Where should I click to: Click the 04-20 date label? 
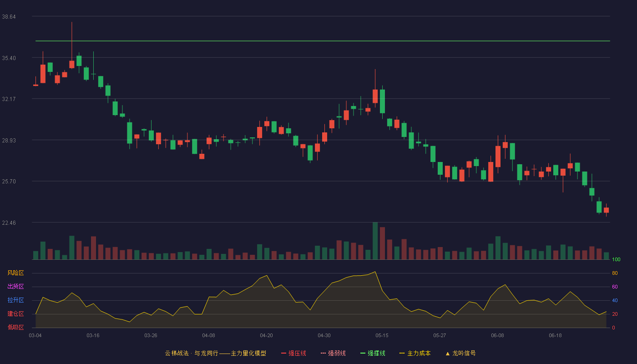tap(267, 335)
